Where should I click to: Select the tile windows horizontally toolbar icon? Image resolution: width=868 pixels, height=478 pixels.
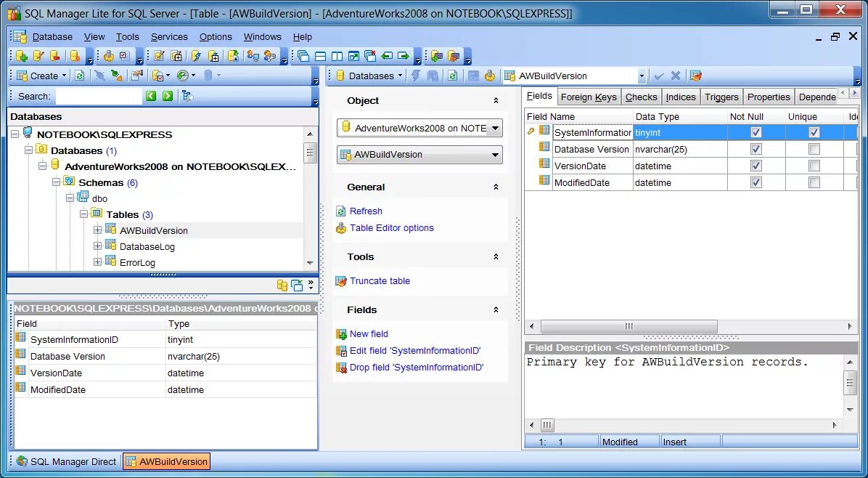click(320, 56)
